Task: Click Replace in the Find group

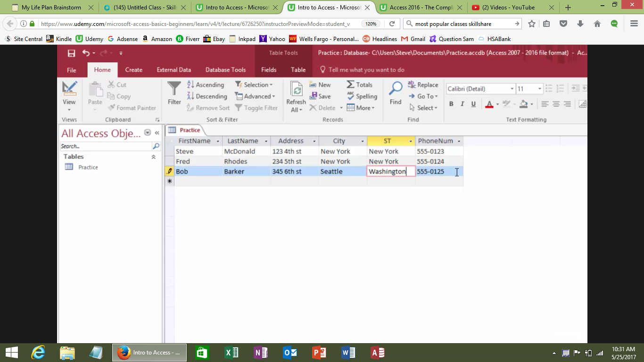Action: [423, 84]
